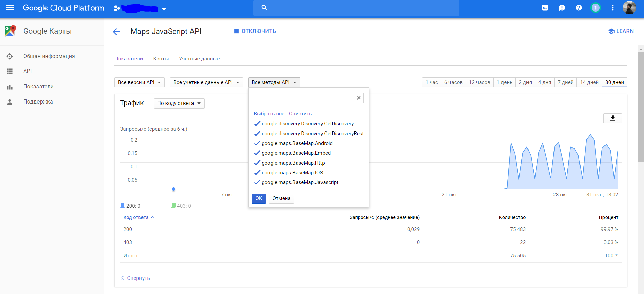Uncheck google.maps.BaseMap.Android method
644x294 pixels.
coord(257,143)
